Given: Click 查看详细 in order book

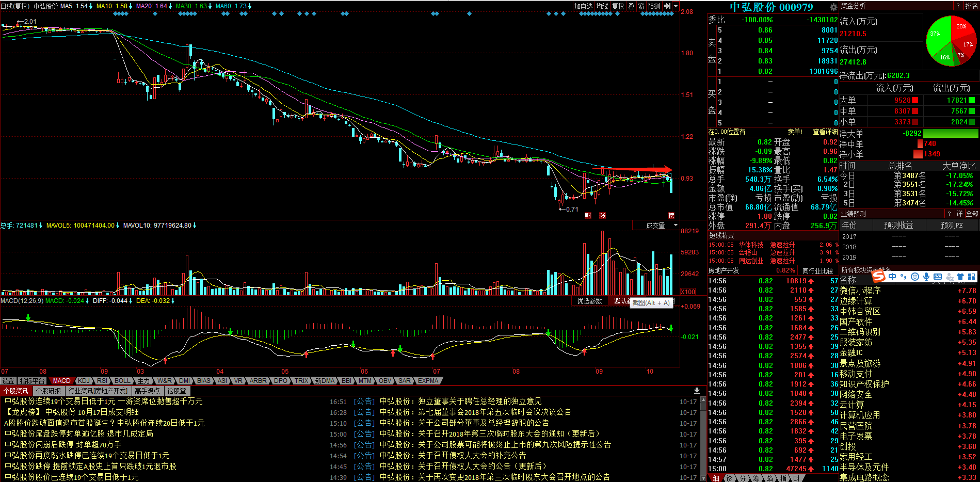Looking at the screenshot, I should pyautogui.click(x=825, y=132).
